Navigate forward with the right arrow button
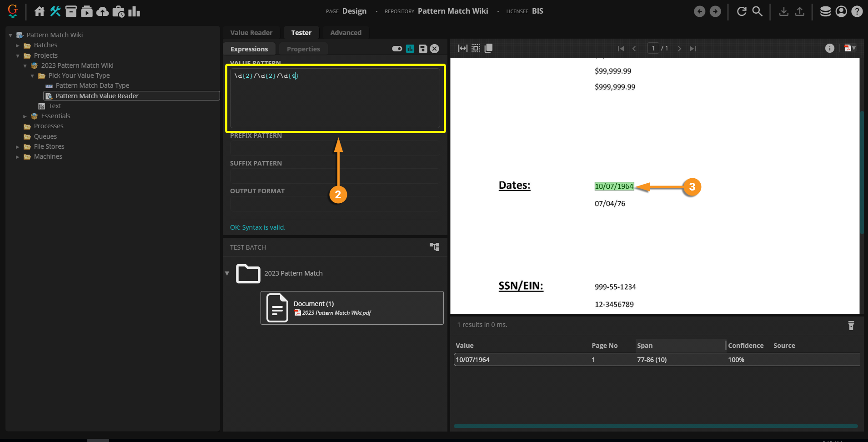Viewport: 868px width, 442px height. pos(715,11)
